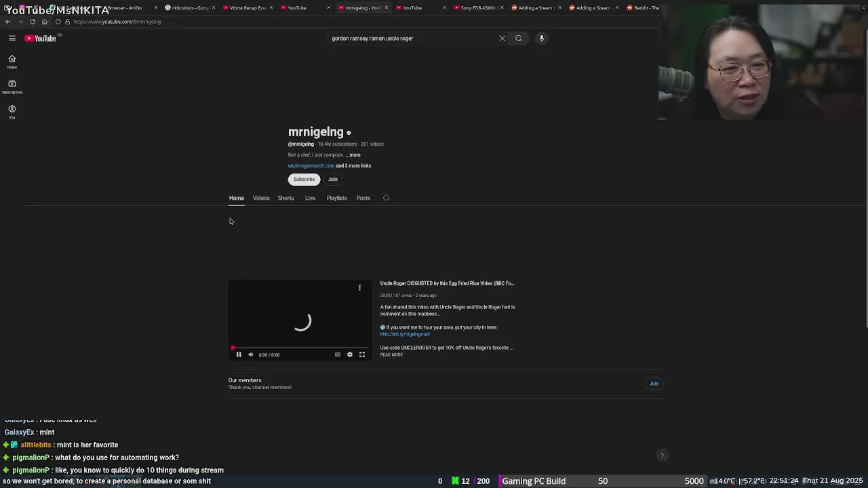Screen dimensions: 868x488
Task: Click the '261 videos' count
Action: (372, 144)
